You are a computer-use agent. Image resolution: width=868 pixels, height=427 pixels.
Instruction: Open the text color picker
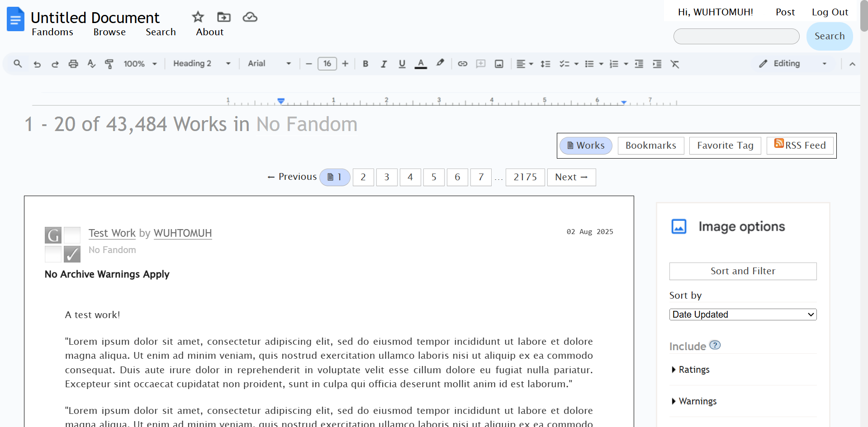click(x=421, y=64)
